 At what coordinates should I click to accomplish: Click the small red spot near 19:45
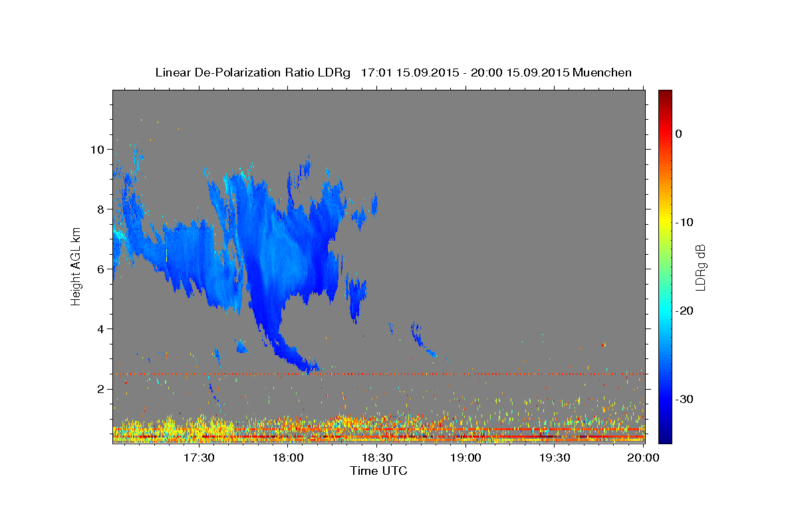(x=602, y=345)
